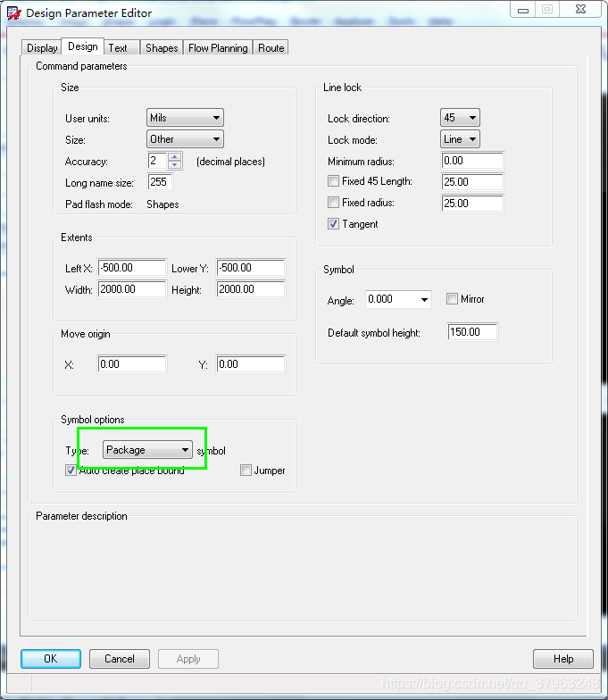Click the Left X extents field
This screenshot has width=608, height=700.
132,268
